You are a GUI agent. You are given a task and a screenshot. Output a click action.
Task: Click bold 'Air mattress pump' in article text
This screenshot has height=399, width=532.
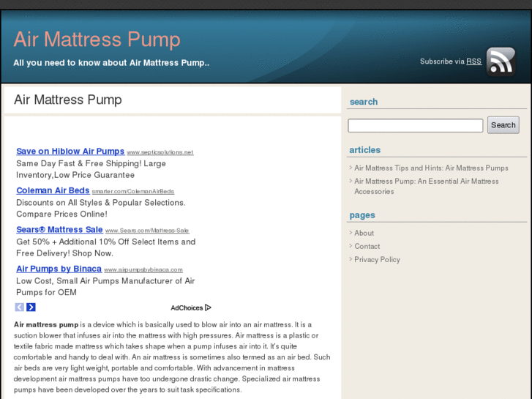(x=46, y=324)
